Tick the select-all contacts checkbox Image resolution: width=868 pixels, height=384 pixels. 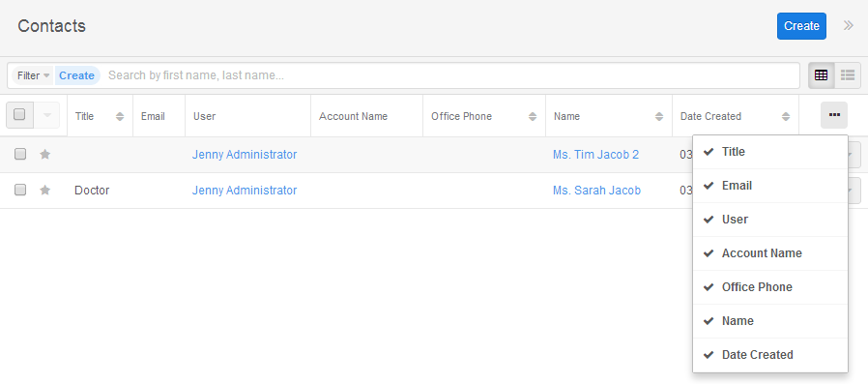tap(19, 115)
